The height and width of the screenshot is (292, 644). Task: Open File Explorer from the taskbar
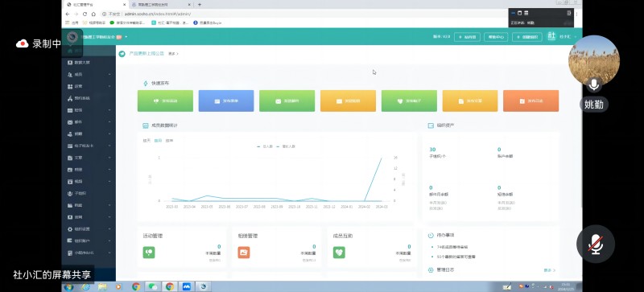coord(102,286)
